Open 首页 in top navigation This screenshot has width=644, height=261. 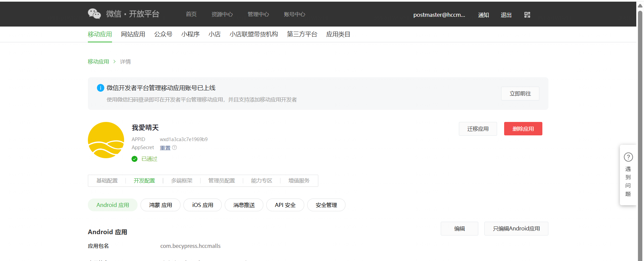pyautogui.click(x=191, y=14)
